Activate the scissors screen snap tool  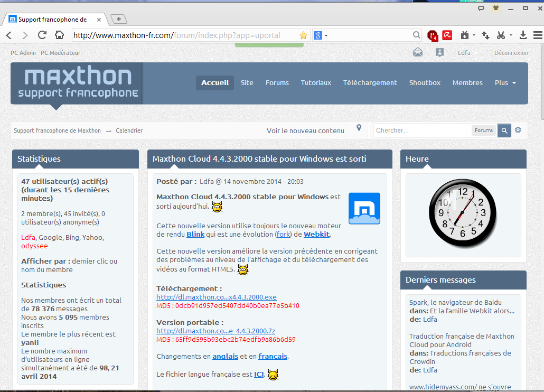[x=501, y=35]
